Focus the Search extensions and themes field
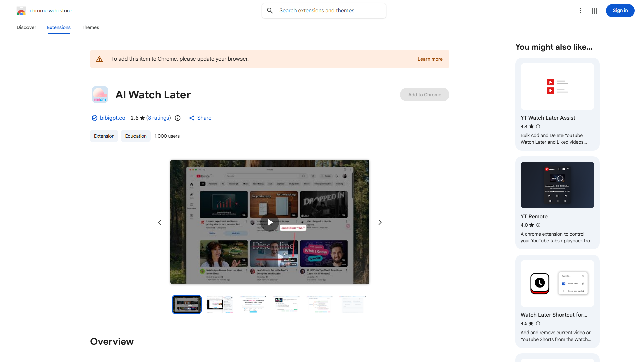This screenshot has height=362, width=644. click(x=329, y=11)
